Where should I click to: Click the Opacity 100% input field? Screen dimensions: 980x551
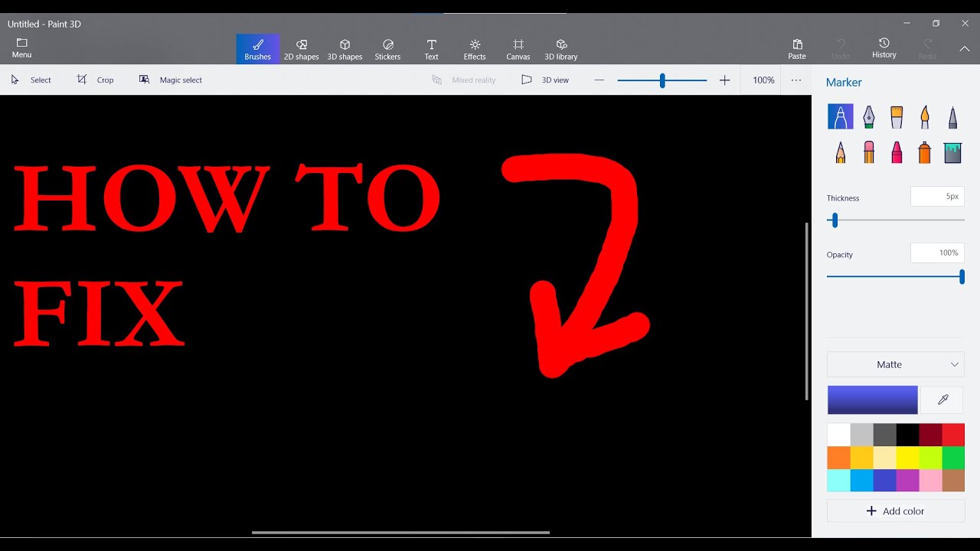936,253
